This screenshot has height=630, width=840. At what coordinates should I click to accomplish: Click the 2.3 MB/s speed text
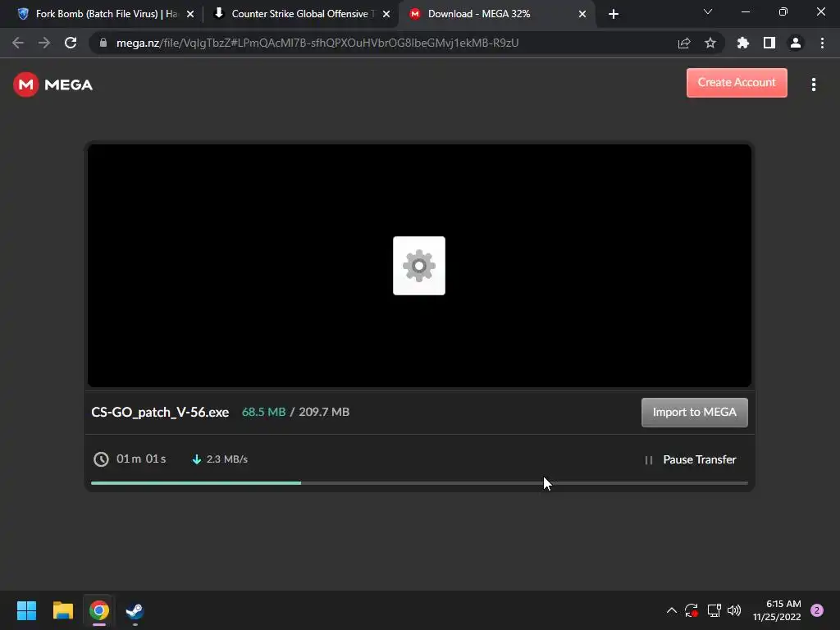[227, 459]
